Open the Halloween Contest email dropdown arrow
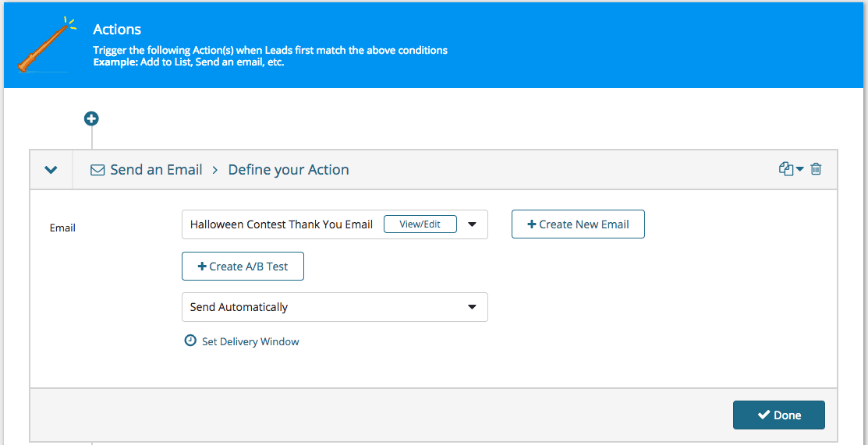The height and width of the screenshot is (445, 868). (x=472, y=224)
